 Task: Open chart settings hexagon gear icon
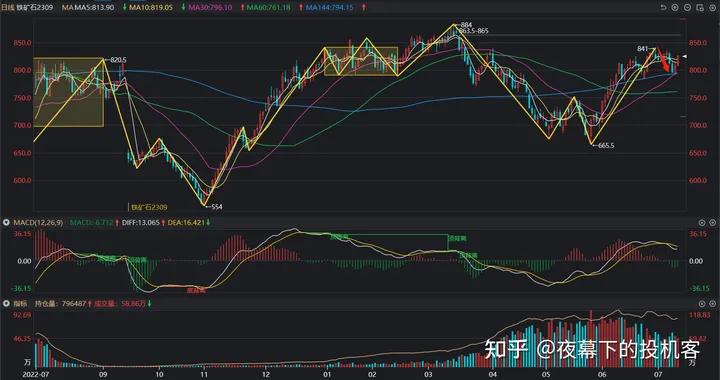point(712,7)
